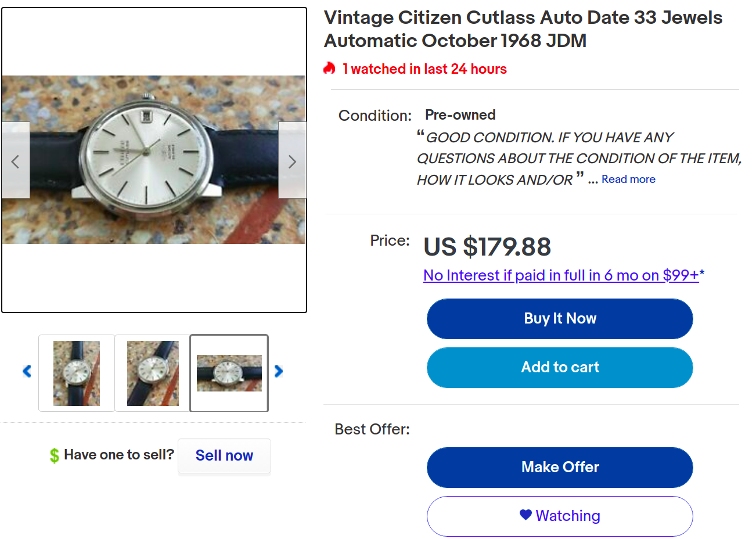This screenshot has height=539, width=756.
Task: Click the Vintage Citizen Cutlass listing title
Action: [x=523, y=29]
